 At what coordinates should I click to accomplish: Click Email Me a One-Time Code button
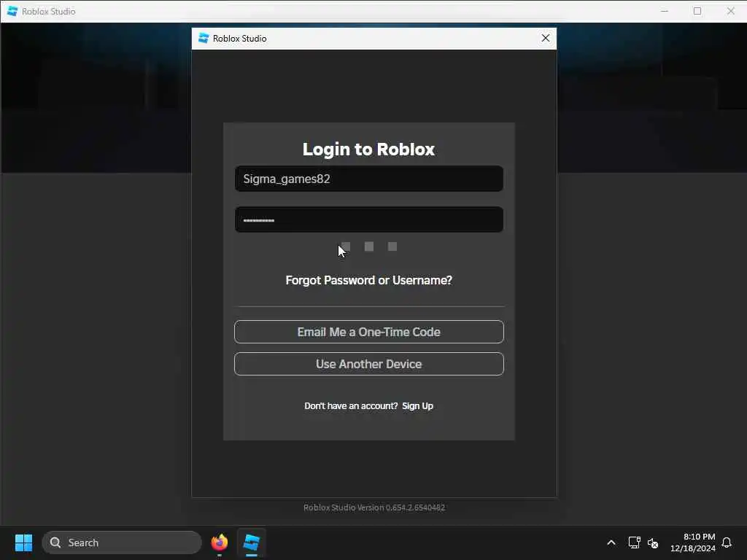point(368,332)
